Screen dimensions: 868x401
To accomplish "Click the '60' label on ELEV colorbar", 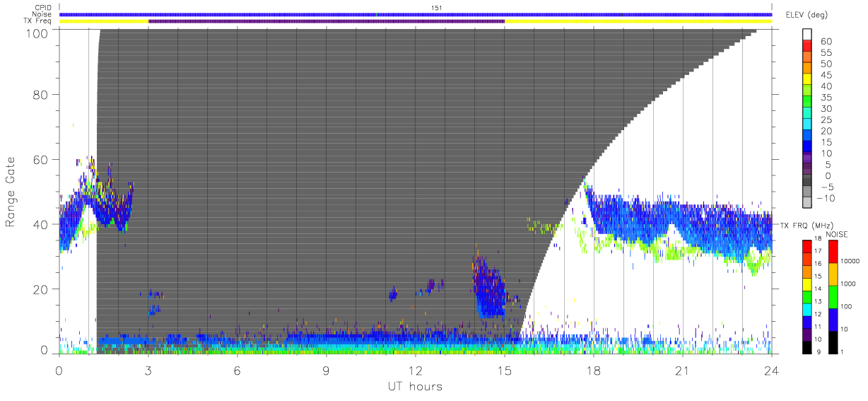I will 828,42.
